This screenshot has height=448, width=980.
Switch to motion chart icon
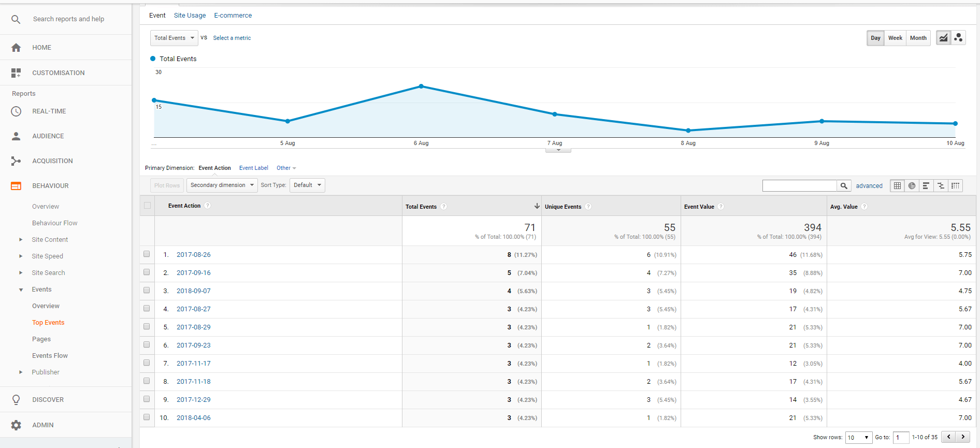958,38
